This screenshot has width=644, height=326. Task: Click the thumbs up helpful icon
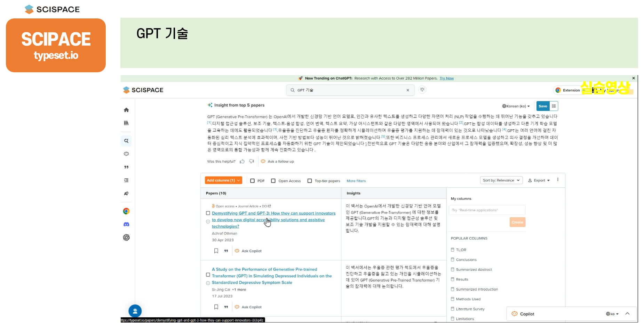pos(242,161)
